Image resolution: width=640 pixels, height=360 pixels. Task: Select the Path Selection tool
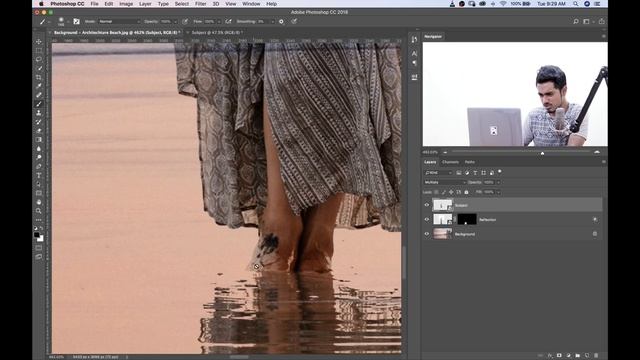[x=39, y=184]
